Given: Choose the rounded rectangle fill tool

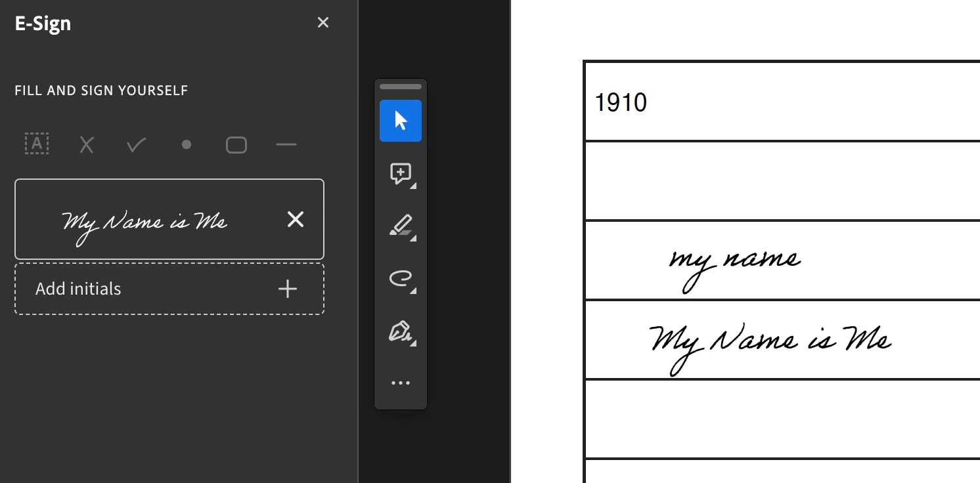Looking at the screenshot, I should [x=236, y=144].
